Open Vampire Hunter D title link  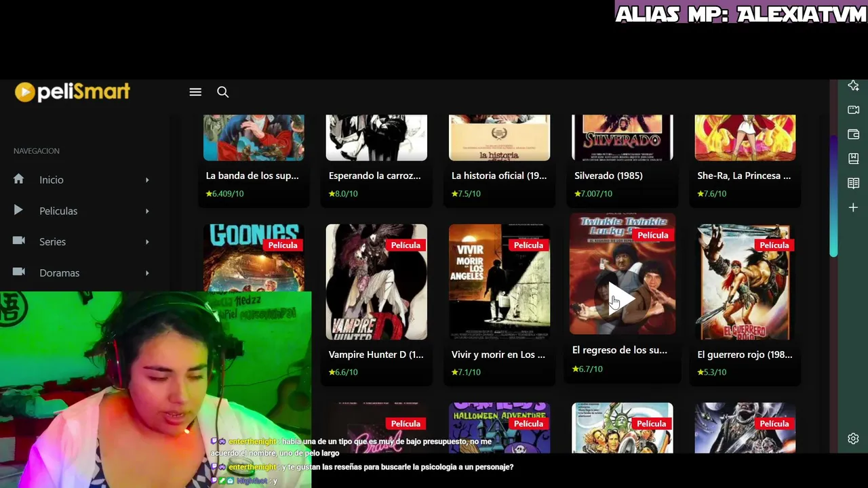click(x=376, y=354)
